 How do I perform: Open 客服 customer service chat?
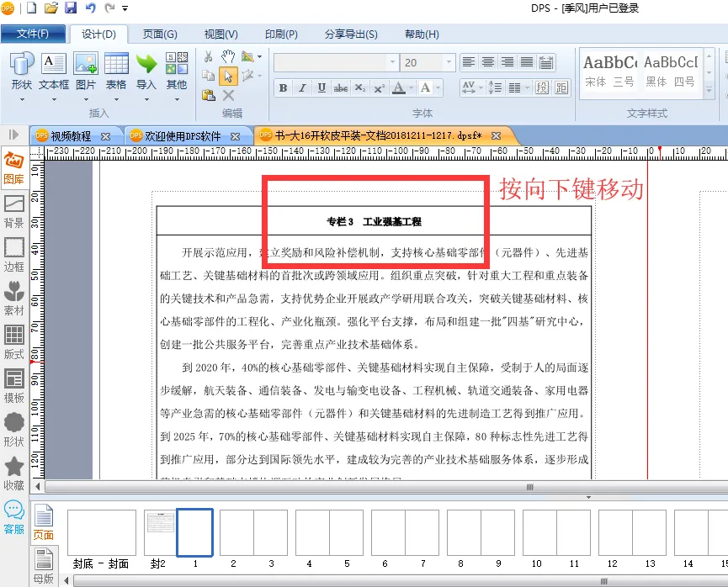pyautogui.click(x=14, y=517)
